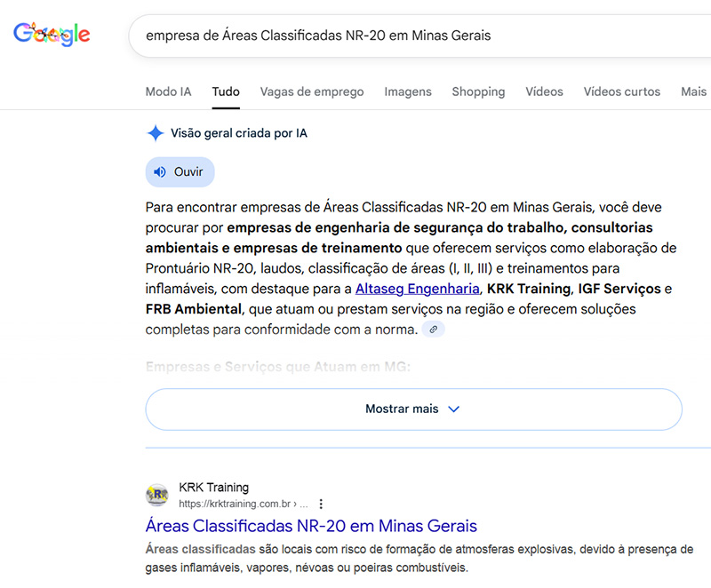The image size is (711, 588).
Task: Click the speaker icon on the Ouvir button
Action: (x=161, y=171)
